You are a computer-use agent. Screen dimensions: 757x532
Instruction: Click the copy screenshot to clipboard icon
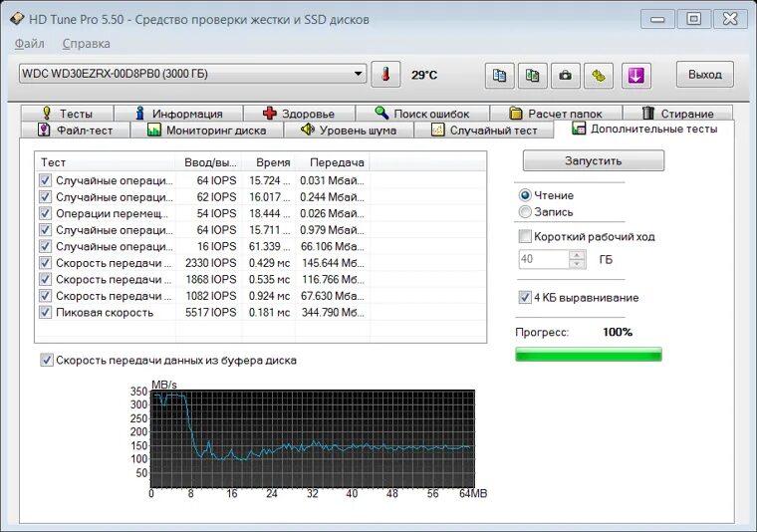click(532, 76)
